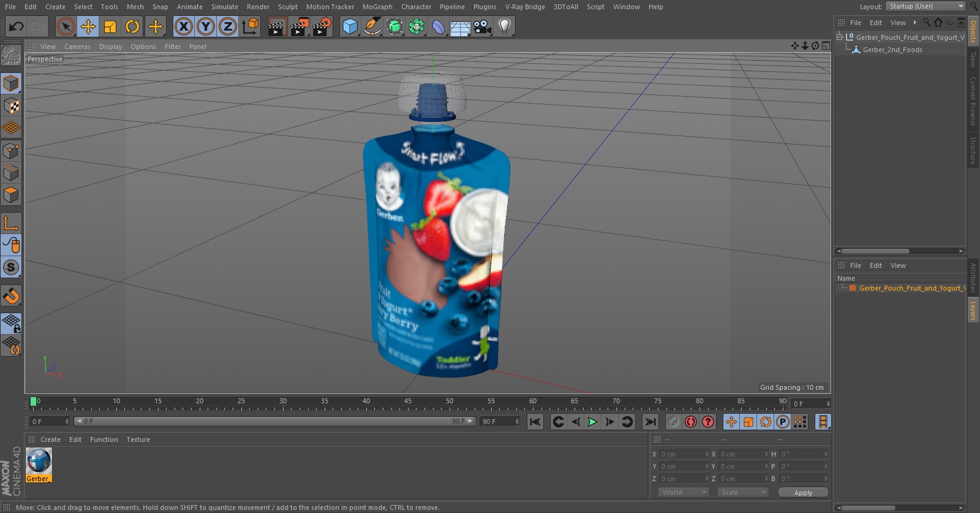Viewport: 980px width, 513px height.
Task: Toggle Autokeying button
Action: click(x=691, y=422)
